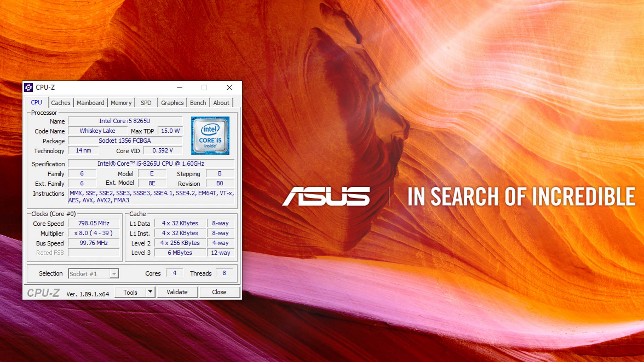Viewport: 644px width, 362px height.
Task: Expand the Socket #1 selection combo box
Action: tap(114, 274)
